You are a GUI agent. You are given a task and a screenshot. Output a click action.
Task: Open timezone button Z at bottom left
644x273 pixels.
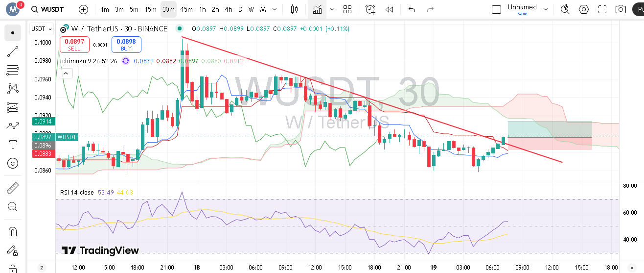(42, 268)
